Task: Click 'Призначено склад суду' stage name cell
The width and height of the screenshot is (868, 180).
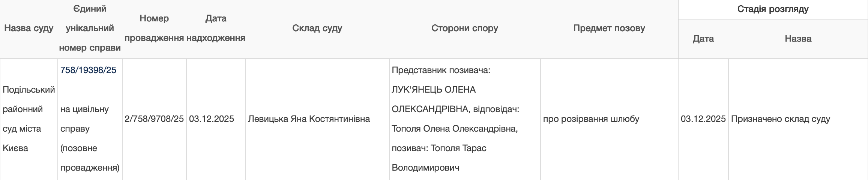Action: click(780, 119)
